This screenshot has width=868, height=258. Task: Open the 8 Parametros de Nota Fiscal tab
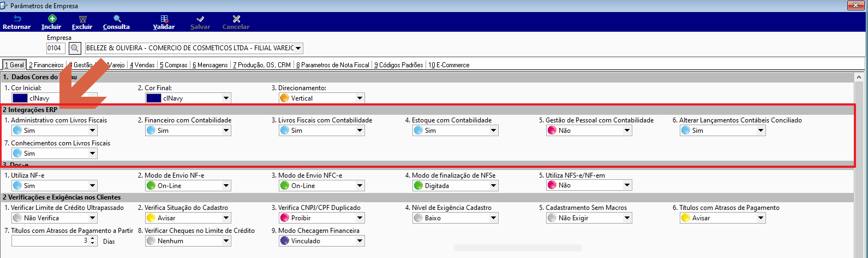coord(333,64)
